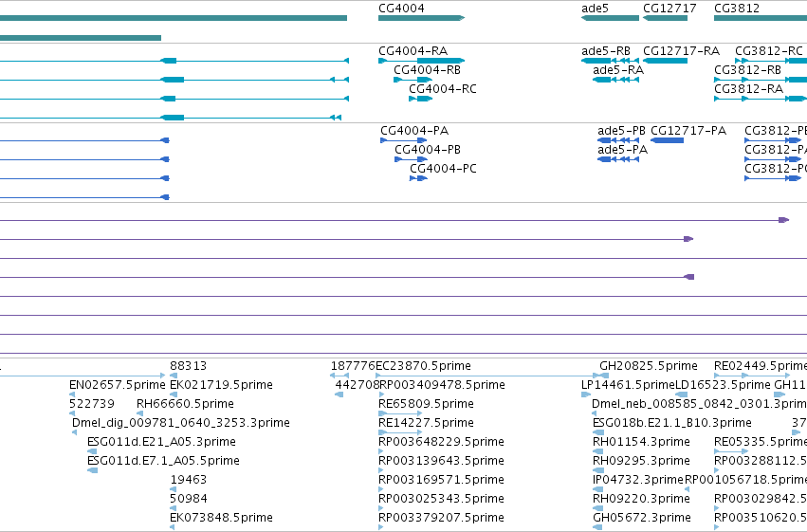807x532 pixels.
Task: Click the ade5 gene label
Action: pos(595,9)
